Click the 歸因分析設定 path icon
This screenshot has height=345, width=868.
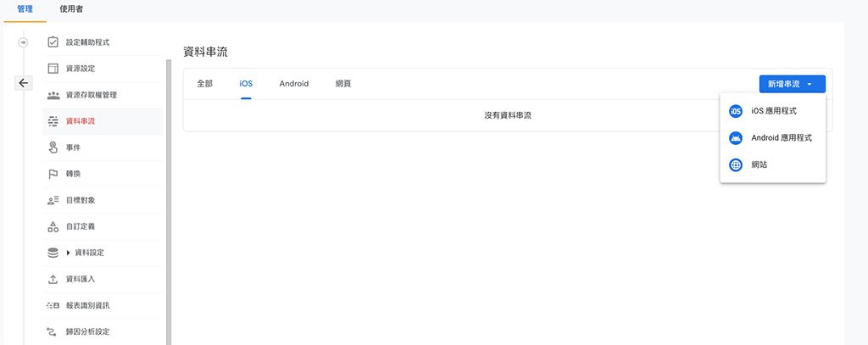(53, 331)
